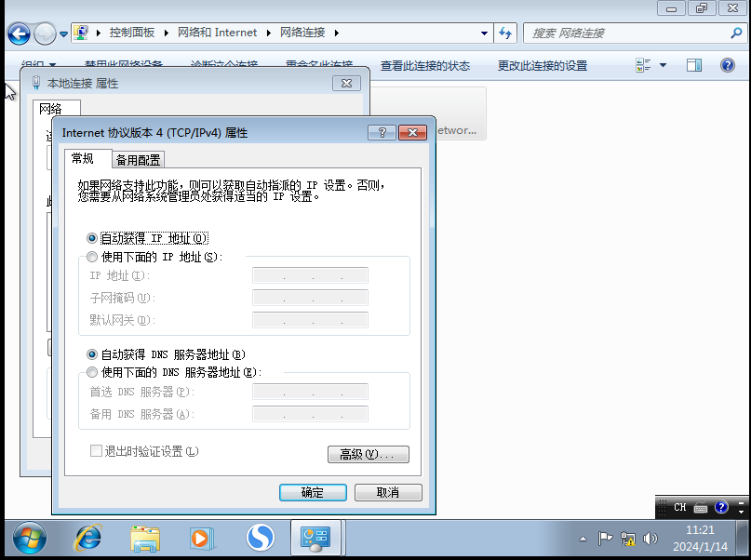Switch to the 备用配置 tab

[x=138, y=159]
